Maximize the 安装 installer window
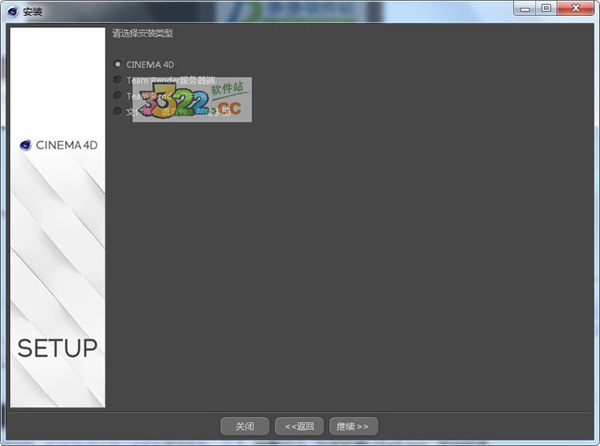The width and height of the screenshot is (600, 446). [546, 8]
